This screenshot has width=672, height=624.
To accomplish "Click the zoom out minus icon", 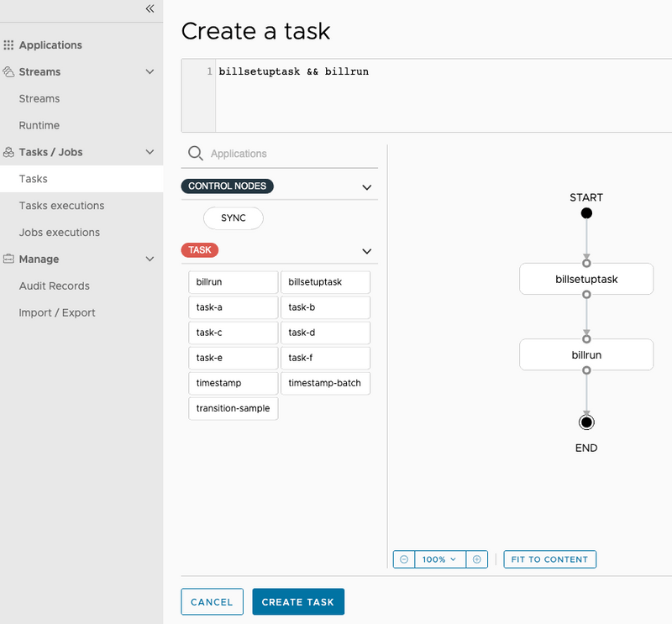I will (x=404, y=559).
